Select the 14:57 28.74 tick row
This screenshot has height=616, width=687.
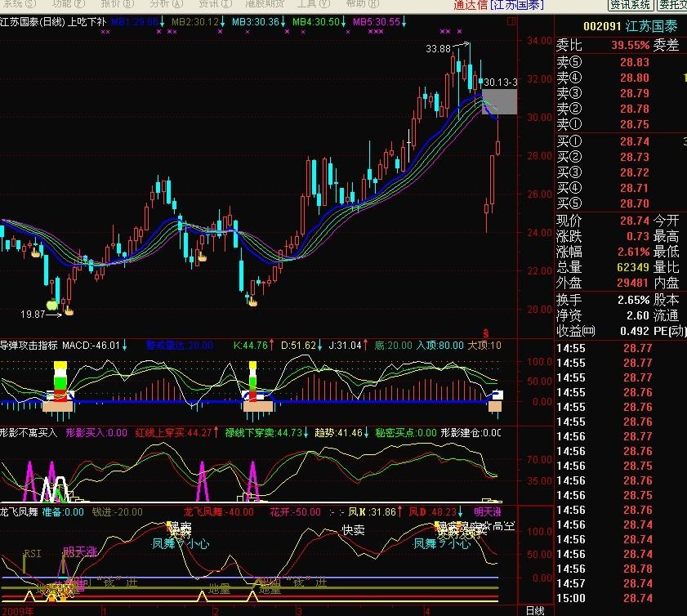pos(620,583)
